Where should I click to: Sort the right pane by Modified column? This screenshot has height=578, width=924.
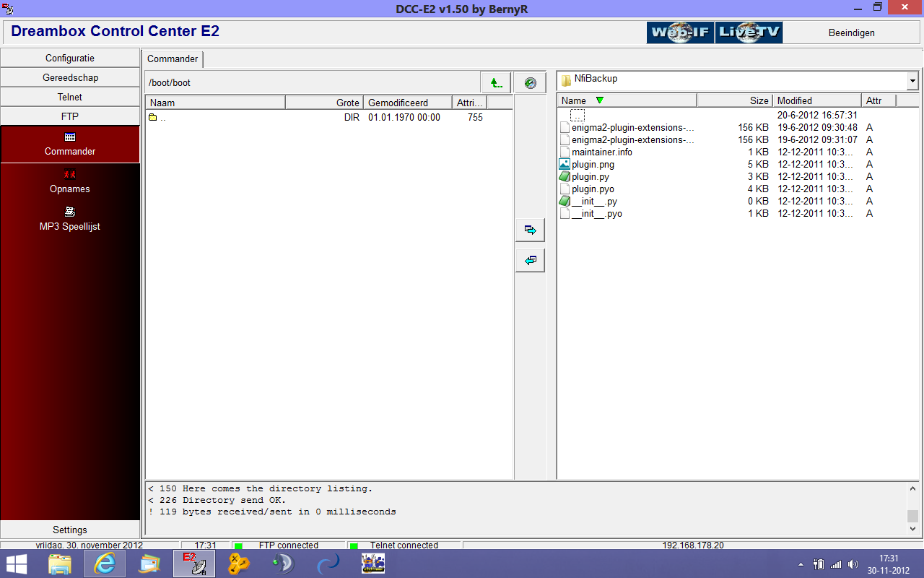tap(817, 100)
